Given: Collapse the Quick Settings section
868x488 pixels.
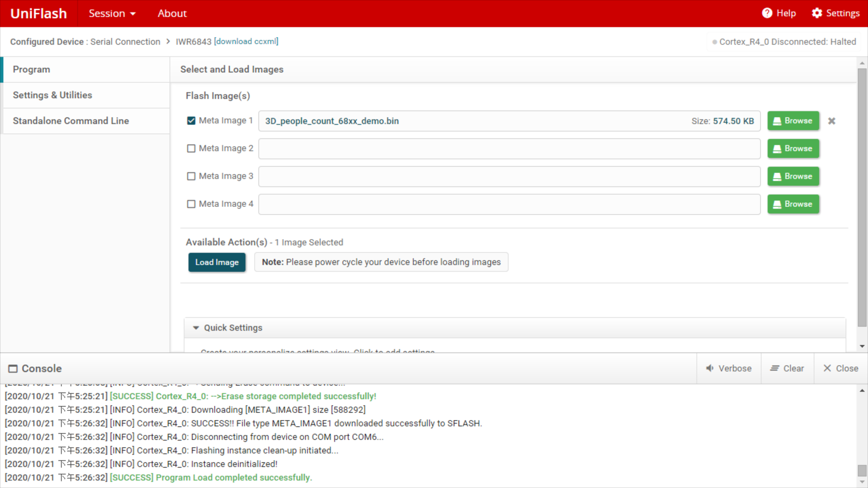Looking at the screenshot, I should [196, 328].
